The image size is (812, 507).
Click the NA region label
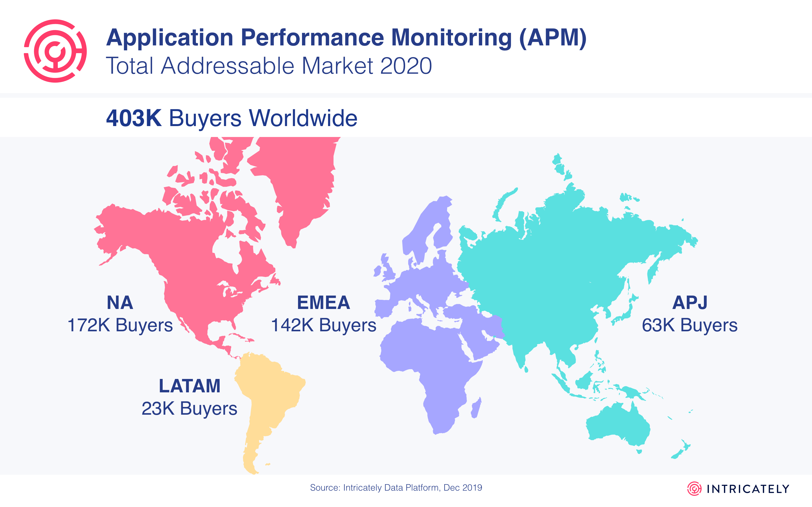120,303
